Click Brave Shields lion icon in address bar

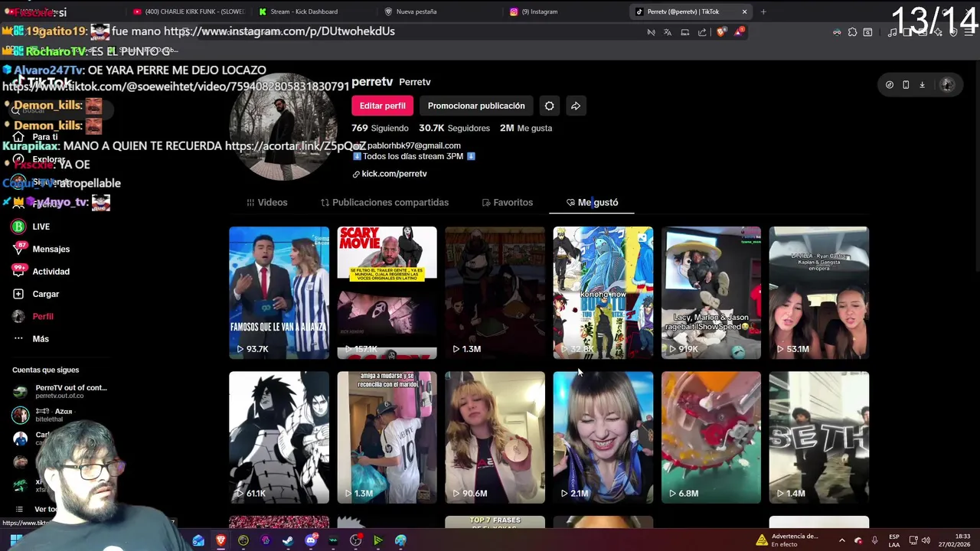(720, 32)
